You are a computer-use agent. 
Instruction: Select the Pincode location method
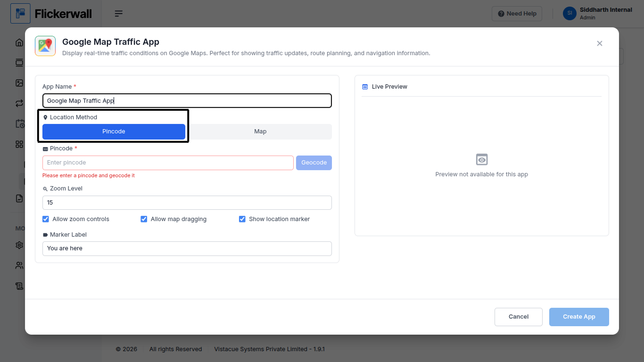[114, 132]
